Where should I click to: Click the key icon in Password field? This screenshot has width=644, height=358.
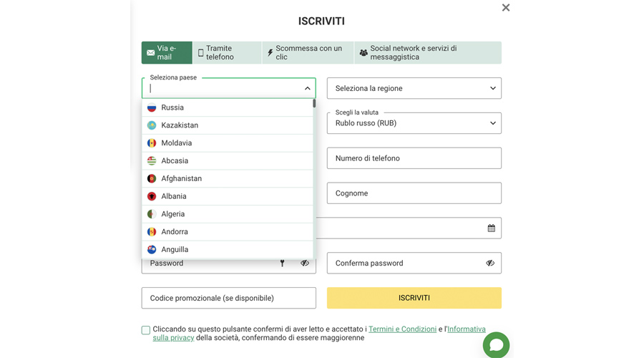pyautogui.click(x=282, y=263)
